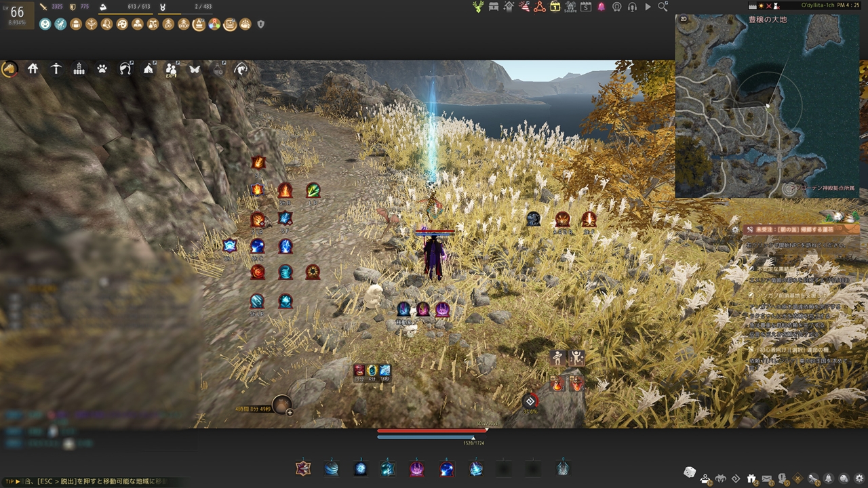Click the Solare arena icon
The height and width of the screenshot is (488, 868).
coord(570,7)
